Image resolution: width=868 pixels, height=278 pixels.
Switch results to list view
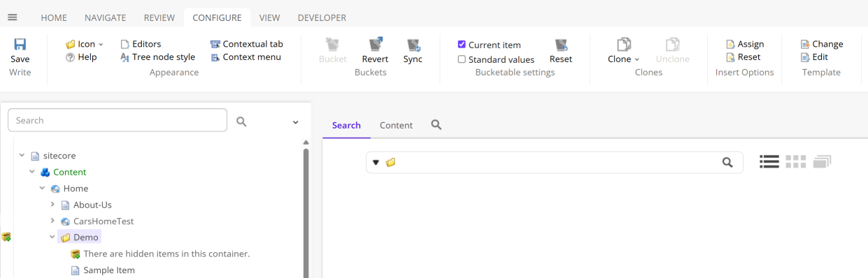click(769, 162)
